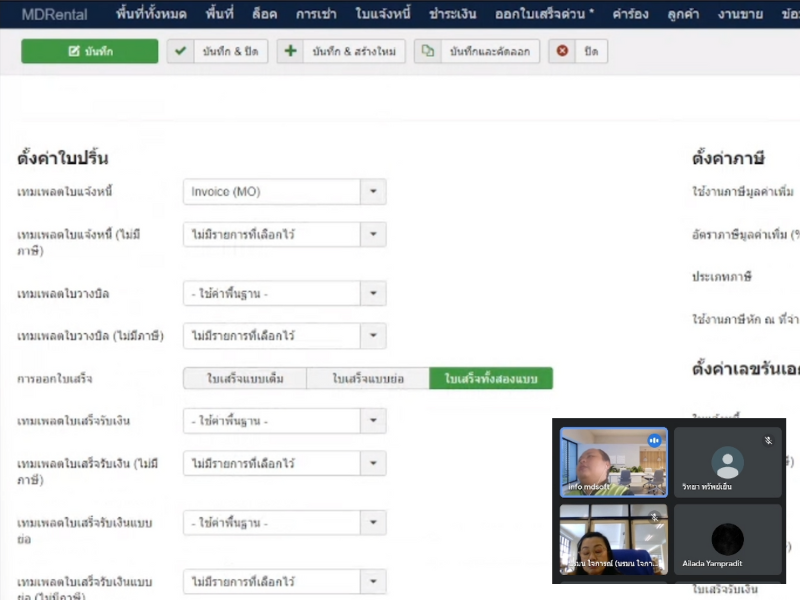This screenshot has height=600, width=800.
Task: Click the muted microphone icon on วิทยา tile
Action: [768, 440]
